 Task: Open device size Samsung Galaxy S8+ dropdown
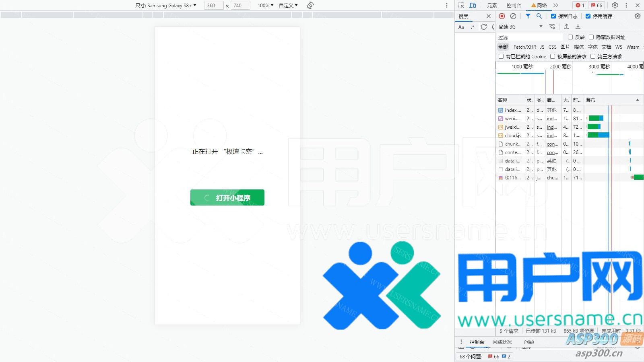[x=166, y=5]
